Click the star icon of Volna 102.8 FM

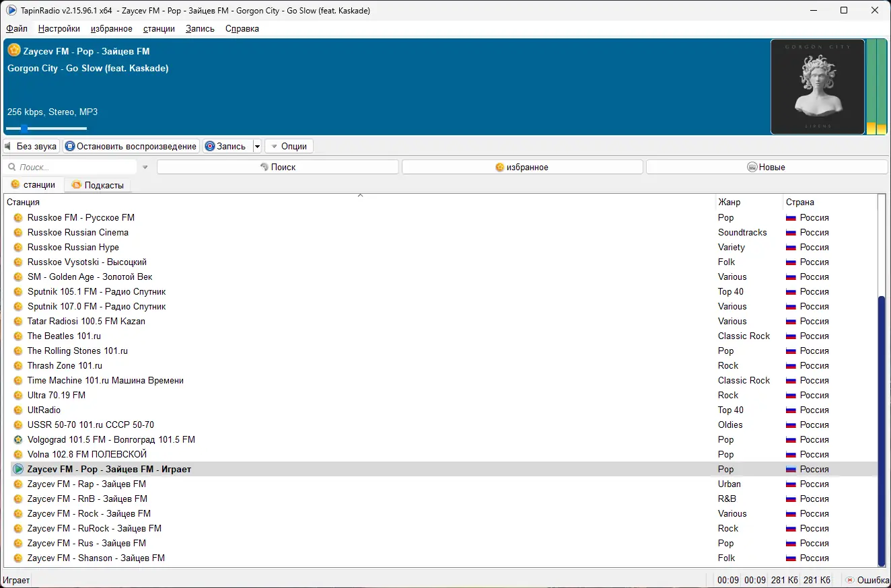[x=18, y=455]
